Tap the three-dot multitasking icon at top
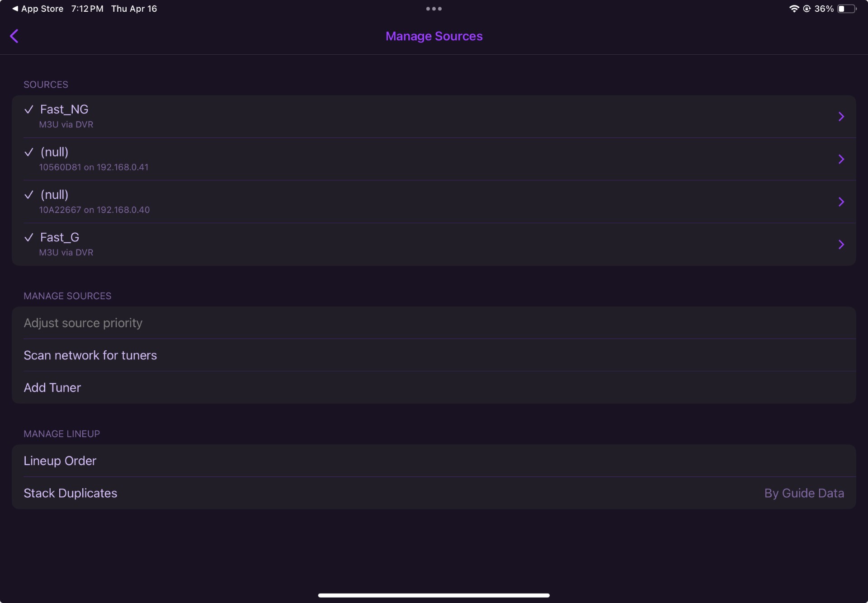The image size is (868, 603). pos(434,9)
